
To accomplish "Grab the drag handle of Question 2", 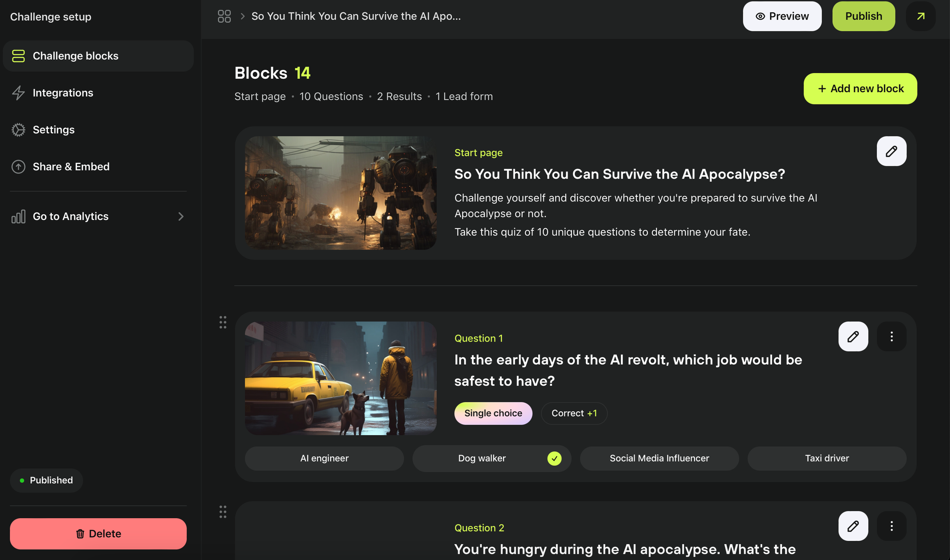I will coord(223,512).
